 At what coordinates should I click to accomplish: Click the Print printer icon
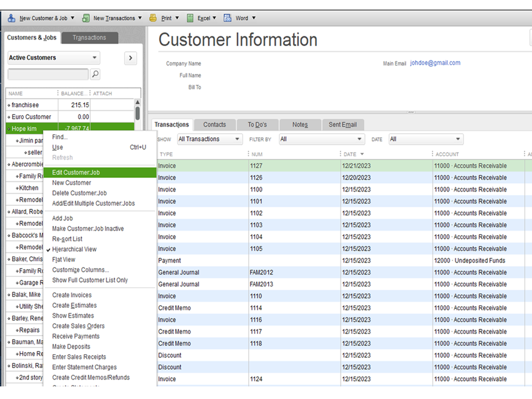(153, 18)
